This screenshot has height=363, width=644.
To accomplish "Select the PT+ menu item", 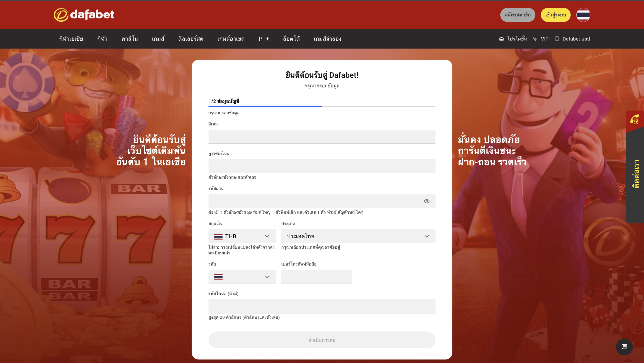I will [264, 39].
